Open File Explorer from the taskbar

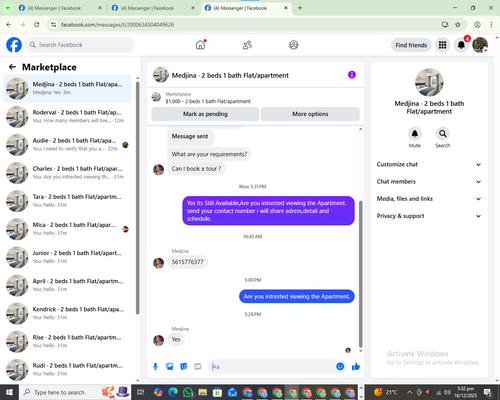203,392
